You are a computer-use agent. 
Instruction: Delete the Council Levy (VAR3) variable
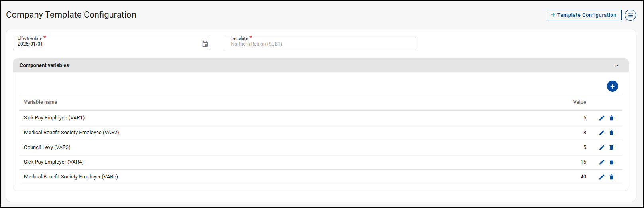[x=611, y=147]
